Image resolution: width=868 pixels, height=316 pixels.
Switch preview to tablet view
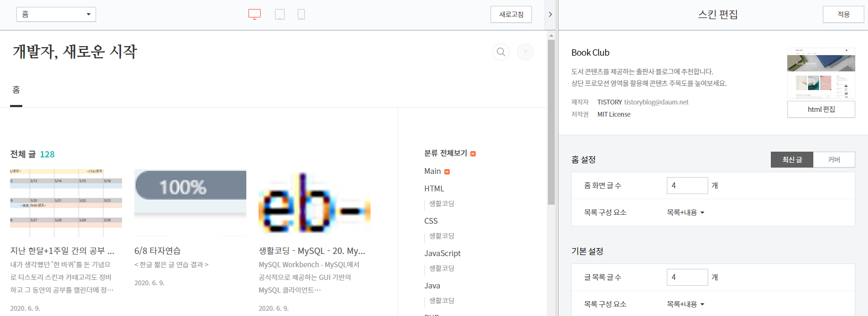(280, 14)
